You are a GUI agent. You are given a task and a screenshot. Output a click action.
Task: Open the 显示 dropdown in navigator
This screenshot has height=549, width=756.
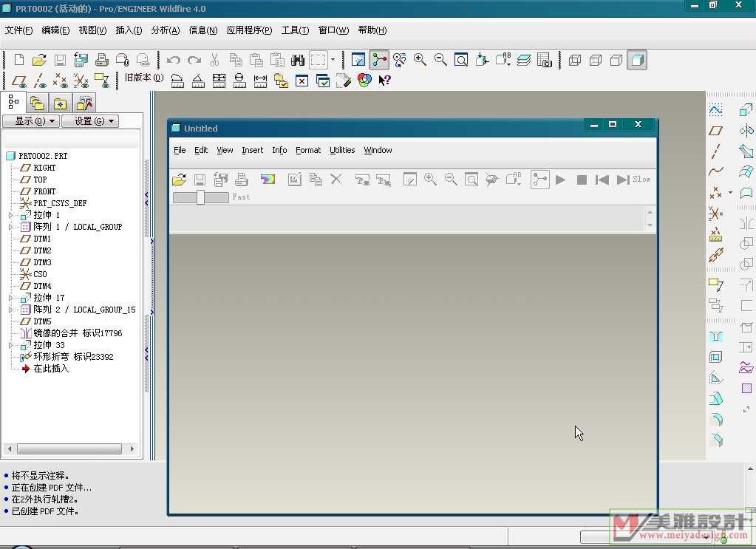(31, 121)
